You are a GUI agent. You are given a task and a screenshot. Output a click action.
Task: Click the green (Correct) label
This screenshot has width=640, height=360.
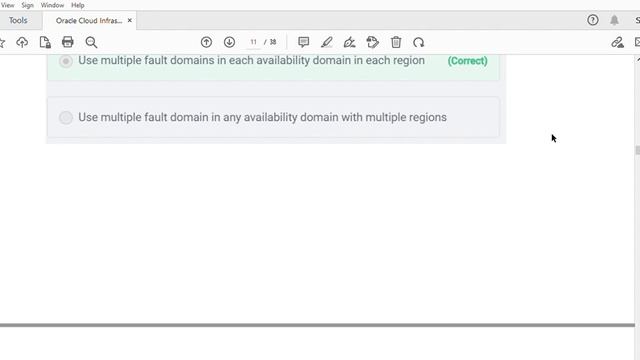(x=467, y=61)
